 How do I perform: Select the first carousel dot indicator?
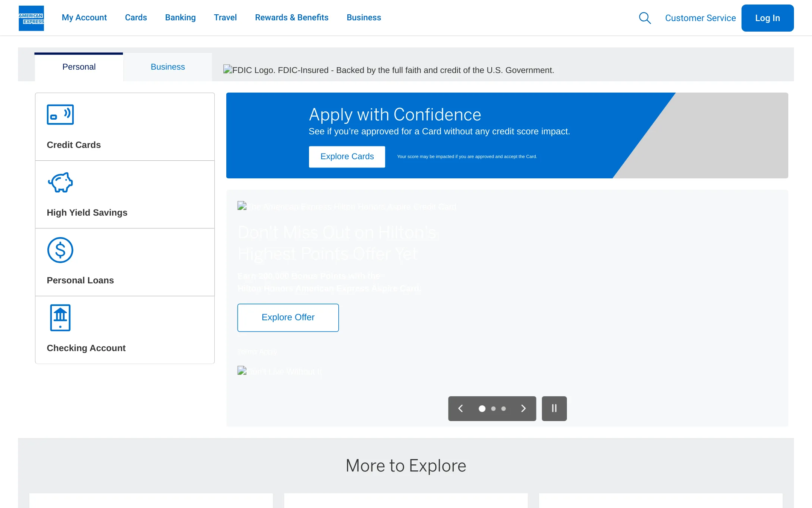click(x=482, y=409)
